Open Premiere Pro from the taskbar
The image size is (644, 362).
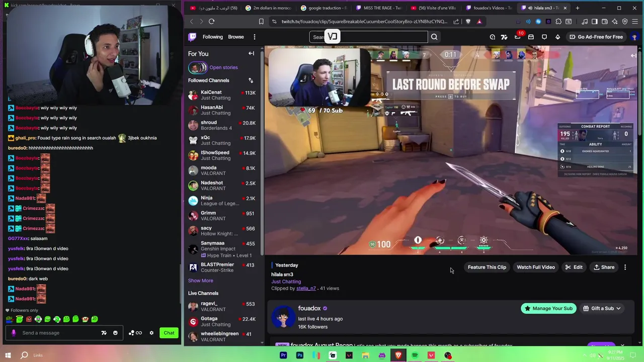(283, 355)
